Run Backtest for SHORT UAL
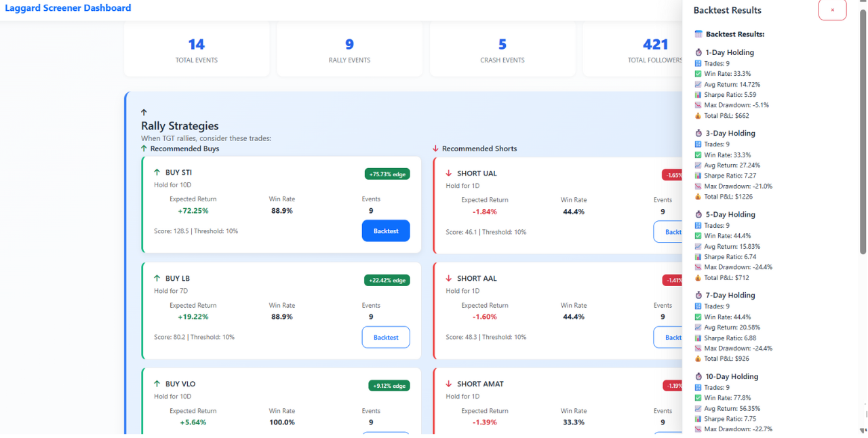Image resolution: width=868 pixels, height=438 pixels. [668, 231]
